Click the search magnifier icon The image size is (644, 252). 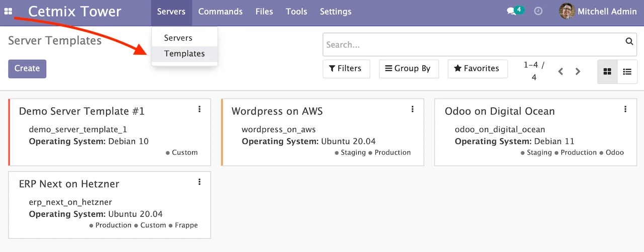click(629, 42)
